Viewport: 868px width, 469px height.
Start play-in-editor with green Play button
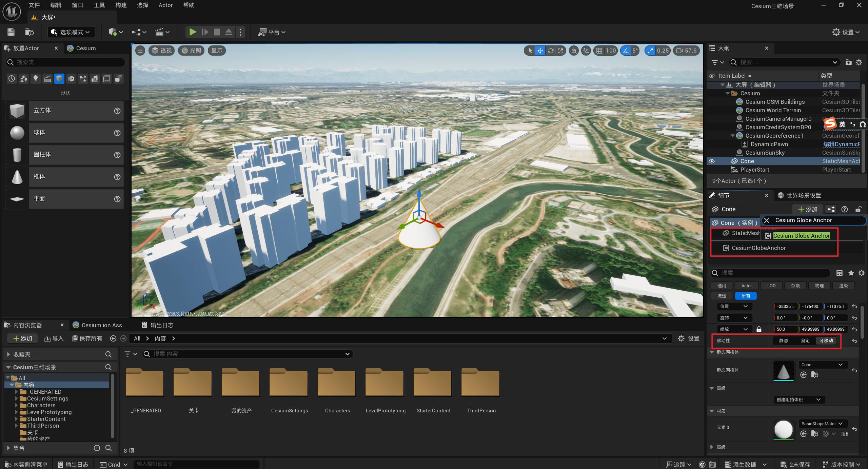(193, 32)
